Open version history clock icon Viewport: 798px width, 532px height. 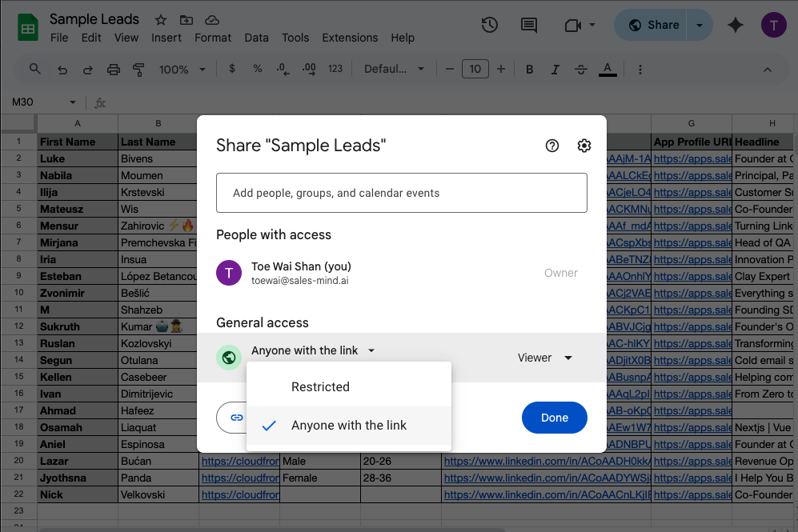[489, 25]
